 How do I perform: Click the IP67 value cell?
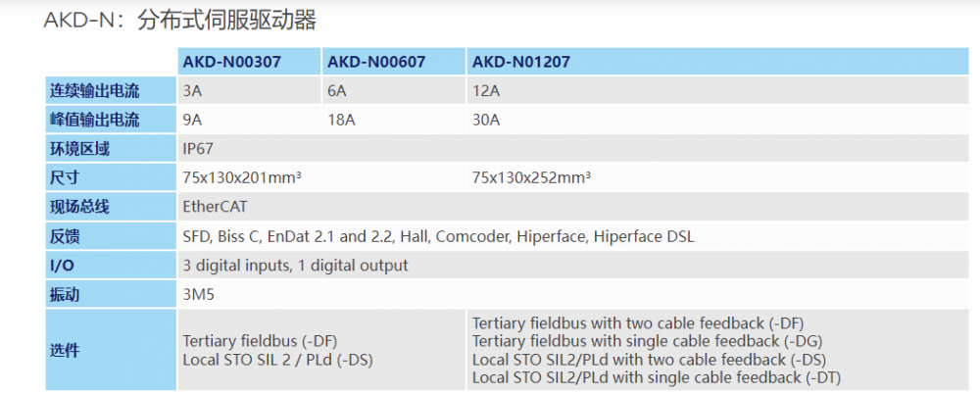[198, 149]
